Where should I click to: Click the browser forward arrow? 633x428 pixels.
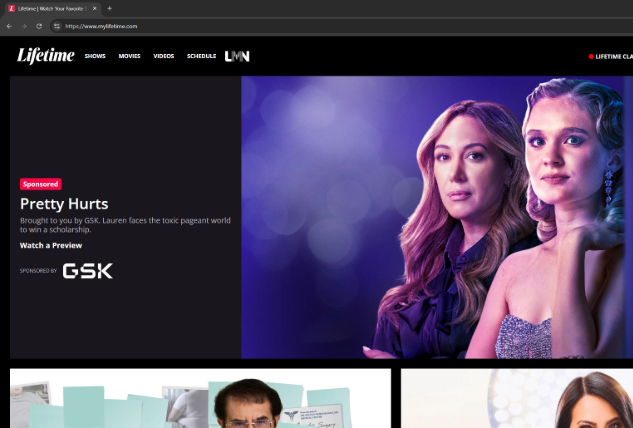click(x=24, y=26)
